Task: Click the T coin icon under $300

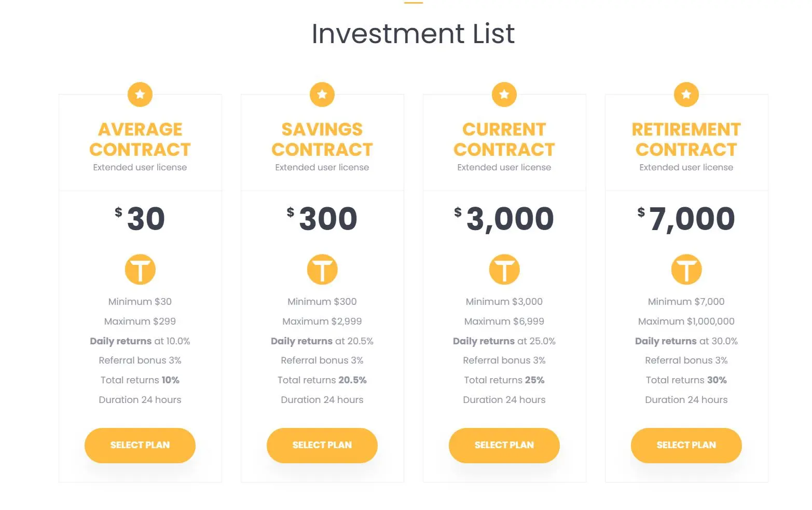Action: point(322,269)
